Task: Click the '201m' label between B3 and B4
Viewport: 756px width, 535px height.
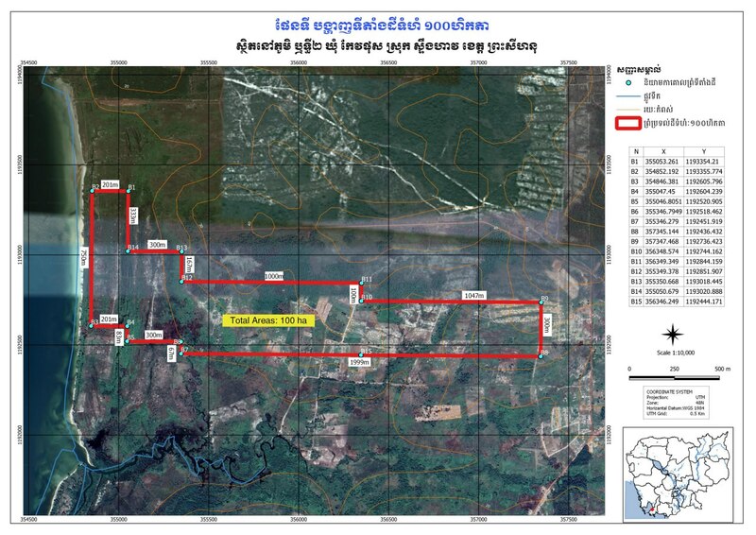Action: tap(109, 319)
